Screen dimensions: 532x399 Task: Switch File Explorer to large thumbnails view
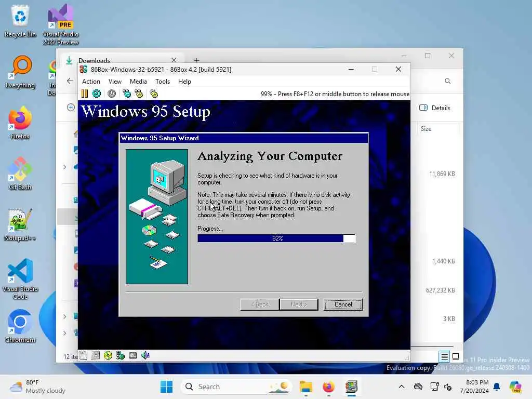point(456,356)
